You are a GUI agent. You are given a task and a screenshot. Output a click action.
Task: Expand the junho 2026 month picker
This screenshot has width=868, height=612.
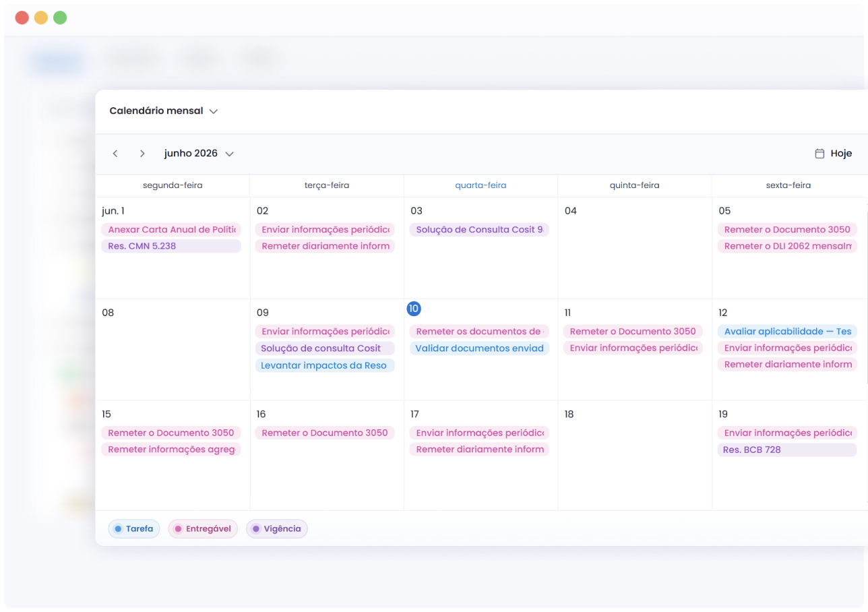(199, 154)
